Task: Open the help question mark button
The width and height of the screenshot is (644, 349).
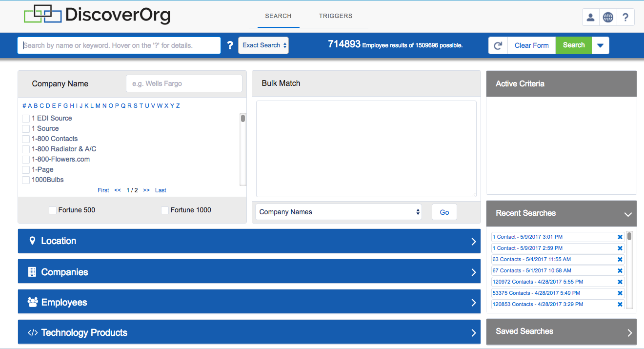Action: pos(625,18)
